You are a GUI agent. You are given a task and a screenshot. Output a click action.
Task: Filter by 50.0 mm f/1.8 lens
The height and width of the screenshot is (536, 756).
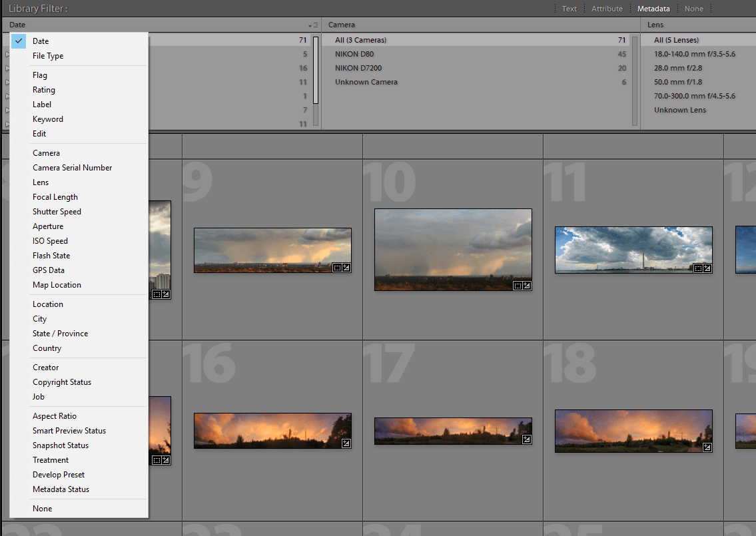[699, 82]
